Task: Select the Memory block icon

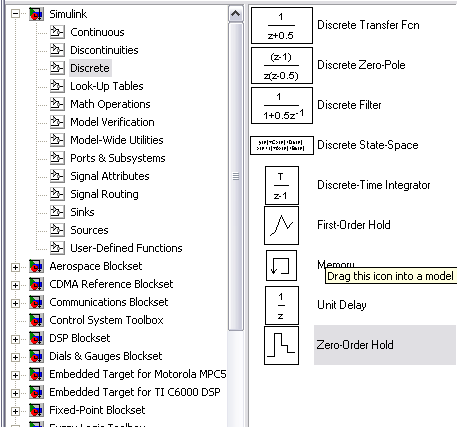Action: click(282, 266)
